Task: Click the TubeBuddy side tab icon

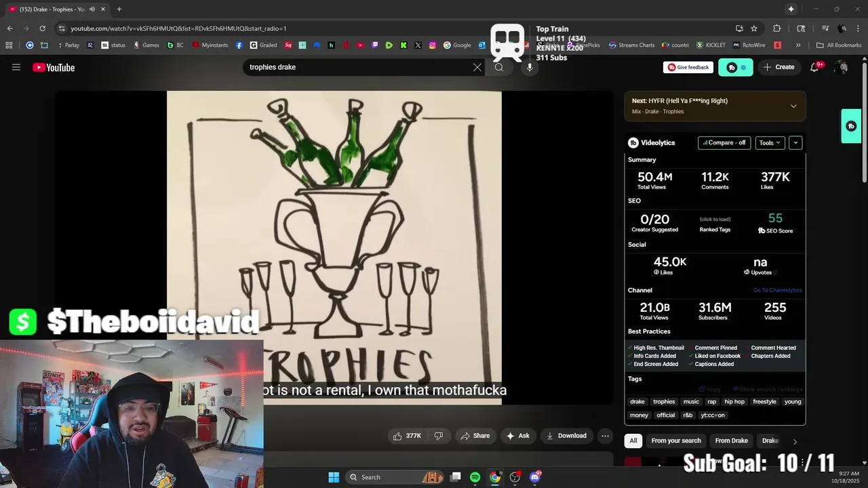Action: (851, 126)
